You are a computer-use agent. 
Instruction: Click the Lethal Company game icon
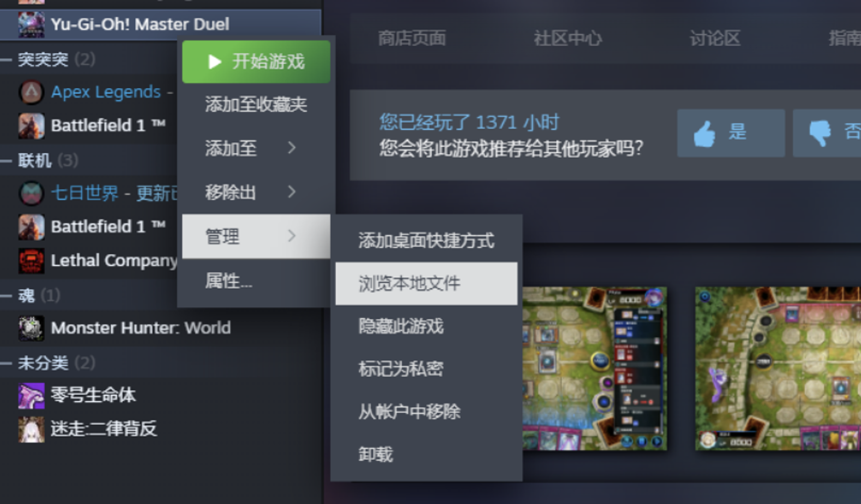click(31, 260)
